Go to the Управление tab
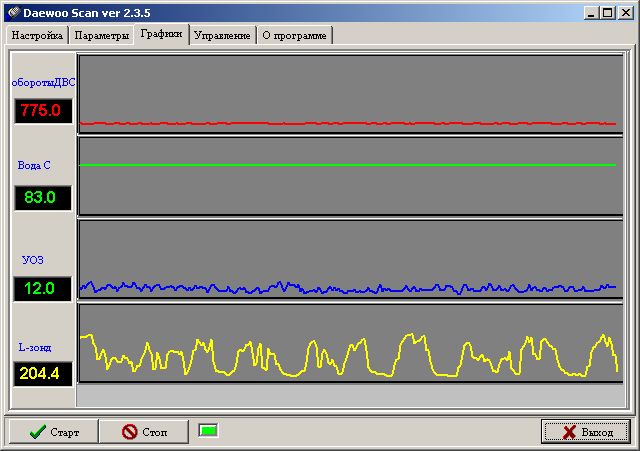This screenshot has width=640, height=451. pyautogui.click(x=222, y=35)
